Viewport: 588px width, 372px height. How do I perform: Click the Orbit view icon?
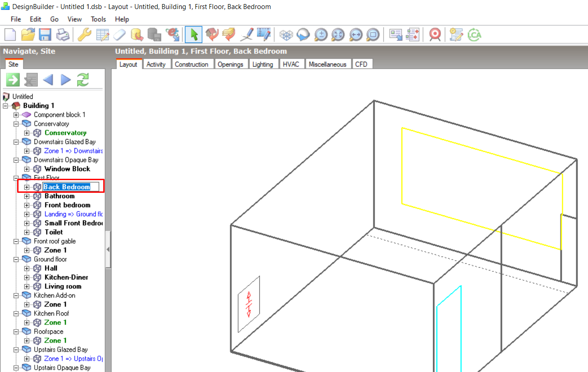(x=303, y=34)
